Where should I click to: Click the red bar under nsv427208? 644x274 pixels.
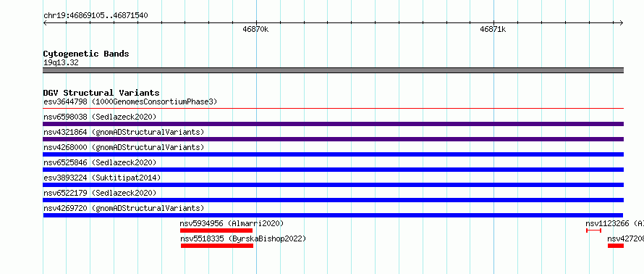tap(616, 246)
